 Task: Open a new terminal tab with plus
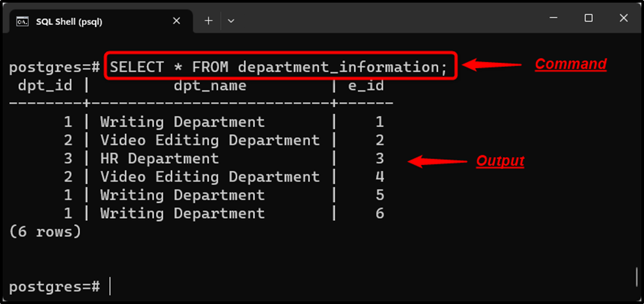208,20
